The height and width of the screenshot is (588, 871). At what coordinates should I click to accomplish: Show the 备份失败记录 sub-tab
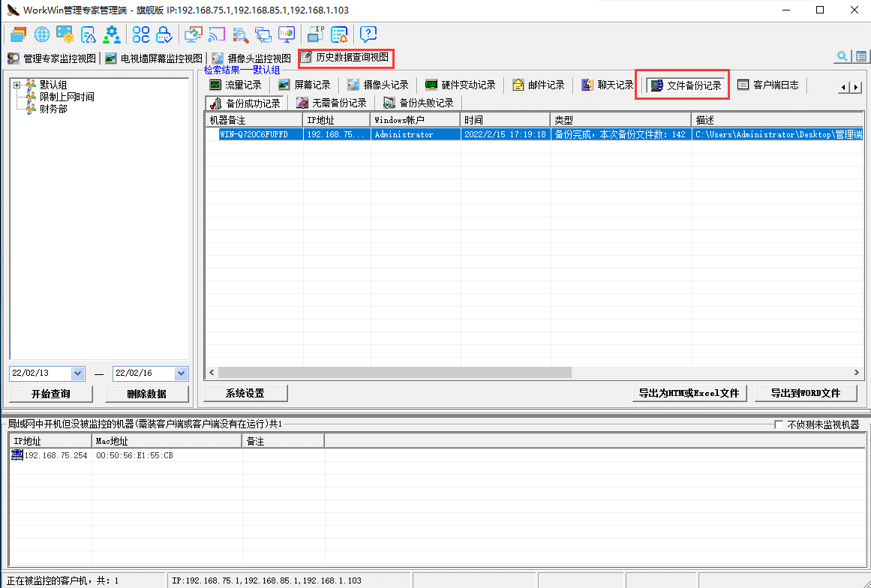[419, 103]
